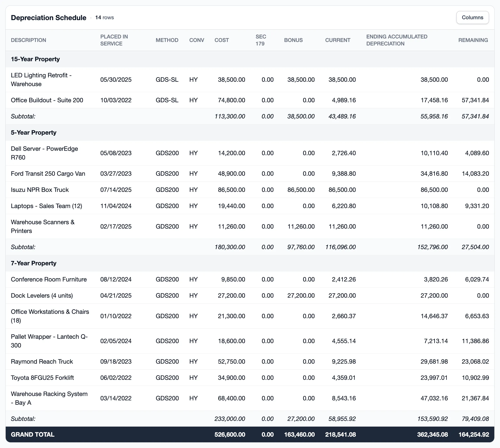500x448 pixels.
Task: Select the Dell Server - PowerEdge R760 row
Action: [x=250, y=153]
